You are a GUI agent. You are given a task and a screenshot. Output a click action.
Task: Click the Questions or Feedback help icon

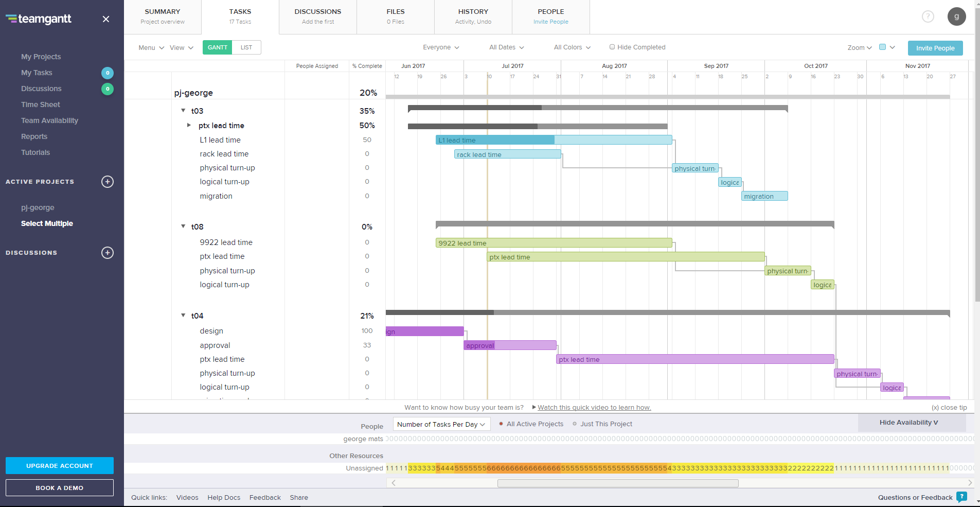pyautogui.click(x=961, y=497)
